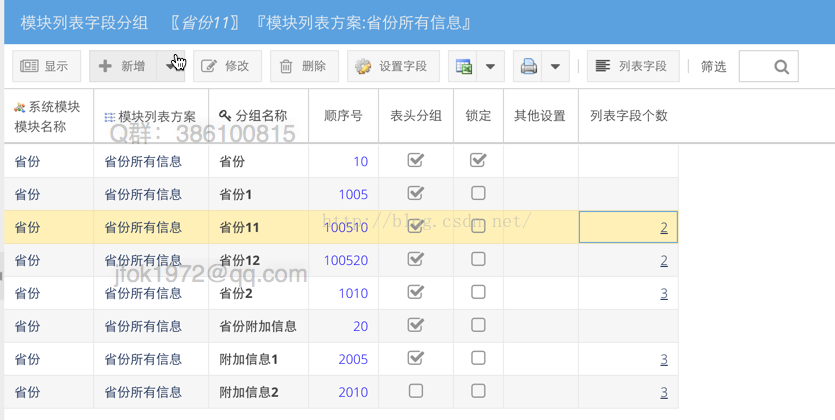Expand the print dropdown arrow
Image resolution: width=835 pixels, height=420 pixels.
[555, 66]
